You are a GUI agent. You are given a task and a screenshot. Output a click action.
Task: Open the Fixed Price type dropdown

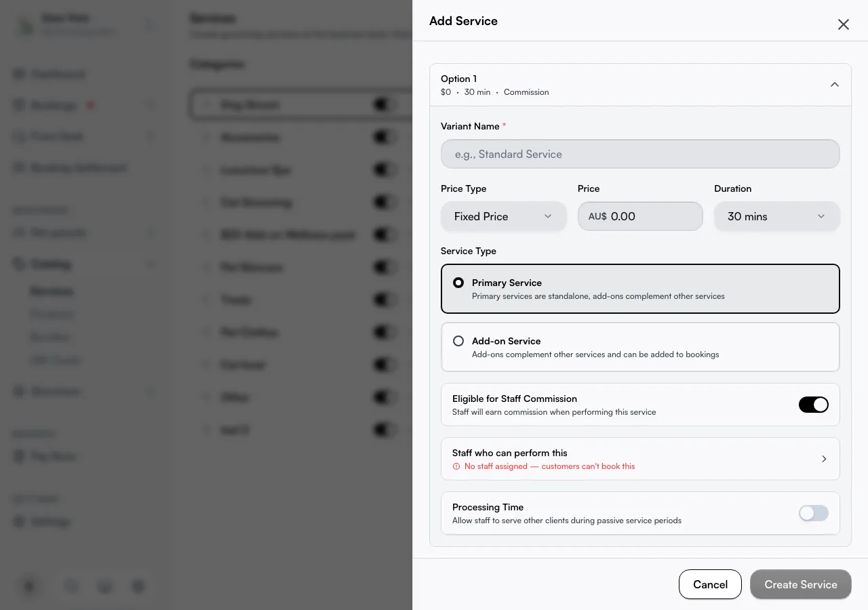(x=504, y=216)
